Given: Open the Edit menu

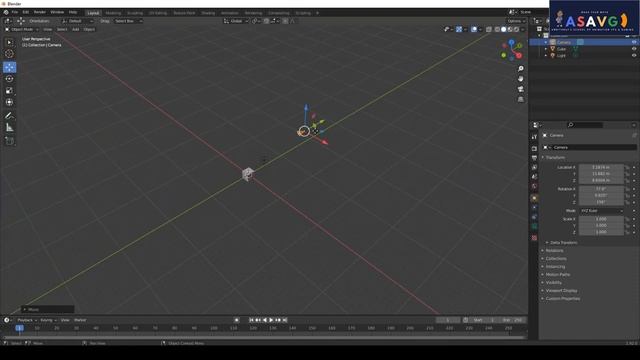Looking at the screenshot, I should tap(26, 12).
